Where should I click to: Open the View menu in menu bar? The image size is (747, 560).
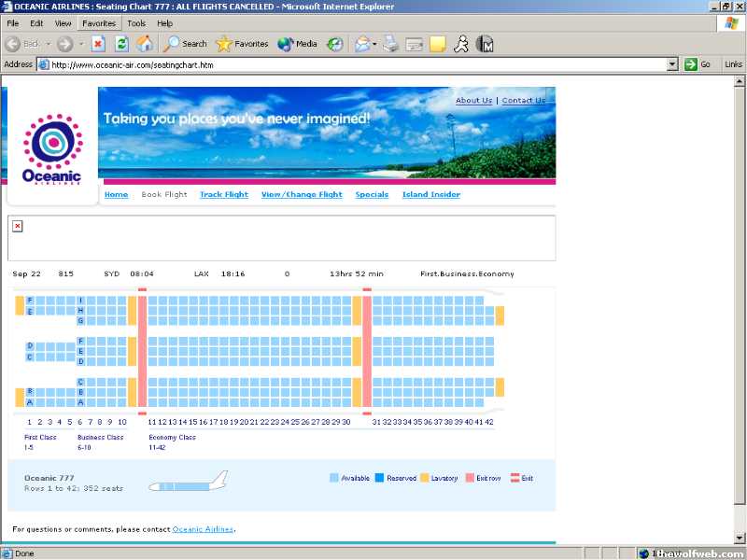click(63, 22)
